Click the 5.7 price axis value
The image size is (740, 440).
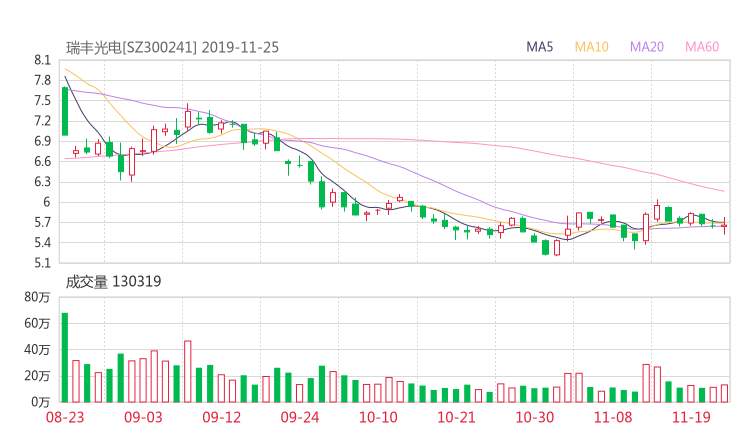(x=42, y=222)
